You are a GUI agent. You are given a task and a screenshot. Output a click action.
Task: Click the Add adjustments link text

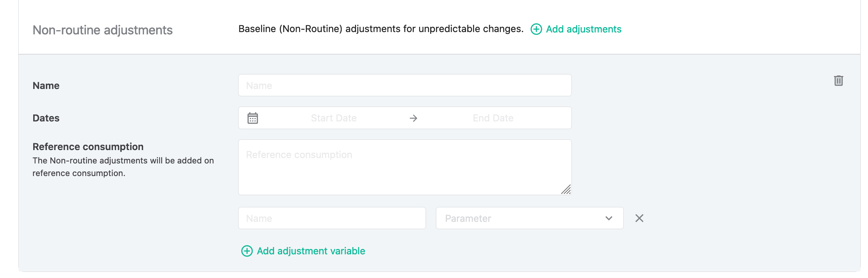point(584,29)
